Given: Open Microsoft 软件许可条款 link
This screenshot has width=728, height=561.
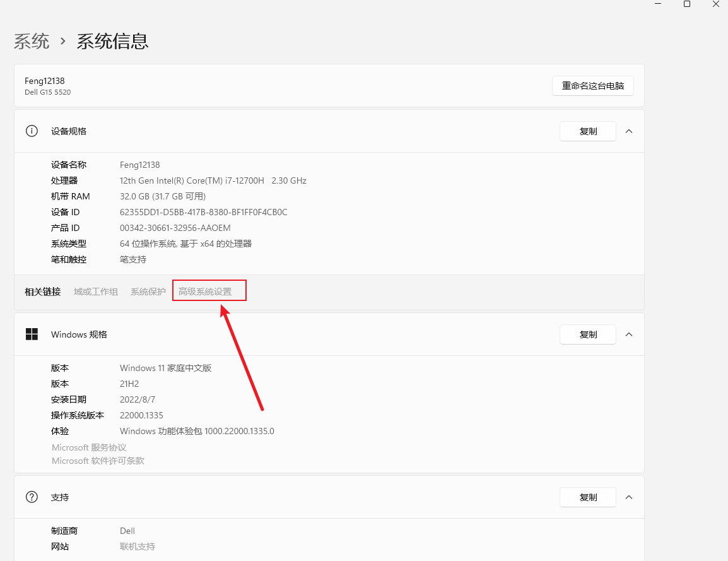Looking at the screenshot, I should click(98, 461).
